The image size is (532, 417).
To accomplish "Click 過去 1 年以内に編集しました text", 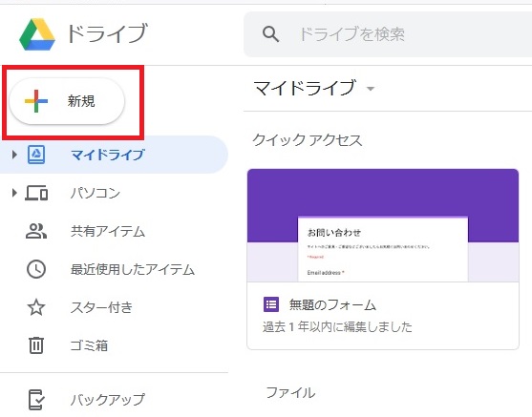I will coord(337,326).
